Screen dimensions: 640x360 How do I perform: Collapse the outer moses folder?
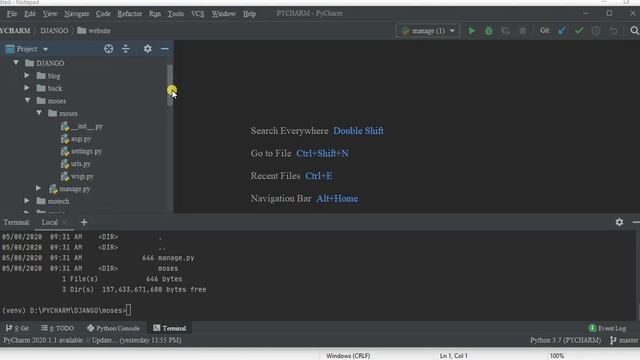27,100
